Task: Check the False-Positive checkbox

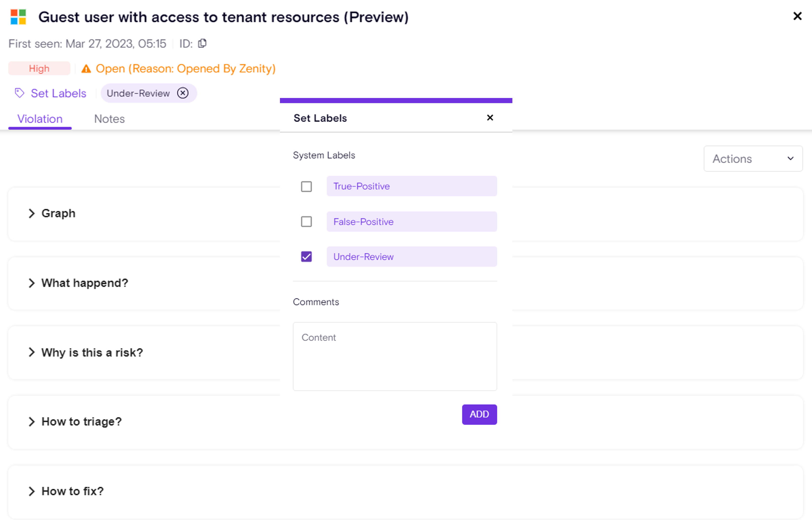Action: pos(306,222)
